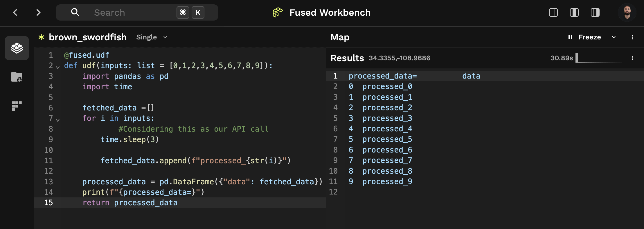Open the Map panel kebab menu

(x=632, y=37)
